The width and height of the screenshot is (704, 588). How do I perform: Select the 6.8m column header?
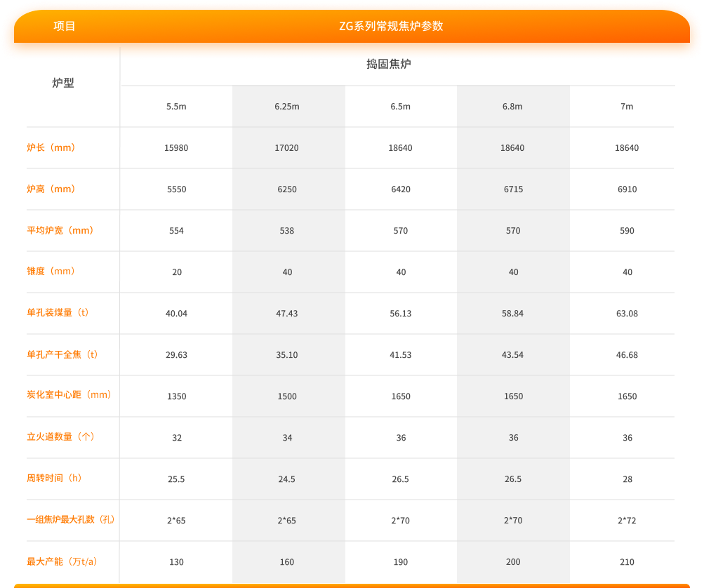pyautogui.click(x=512, y=107)
